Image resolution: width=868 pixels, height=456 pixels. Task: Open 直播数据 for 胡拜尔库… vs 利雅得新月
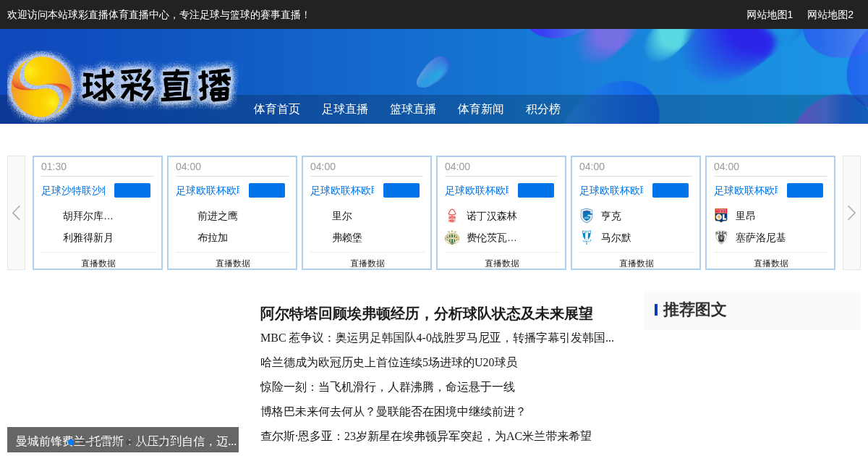pos(98,263)
